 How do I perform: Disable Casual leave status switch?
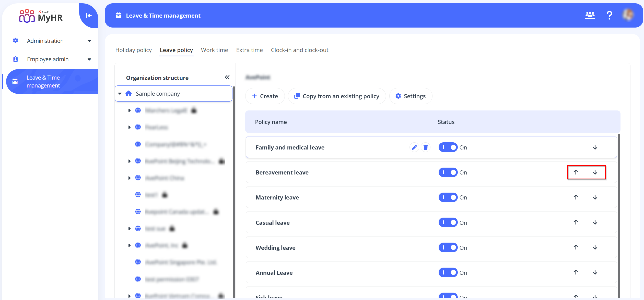click(x=448, y=222)
